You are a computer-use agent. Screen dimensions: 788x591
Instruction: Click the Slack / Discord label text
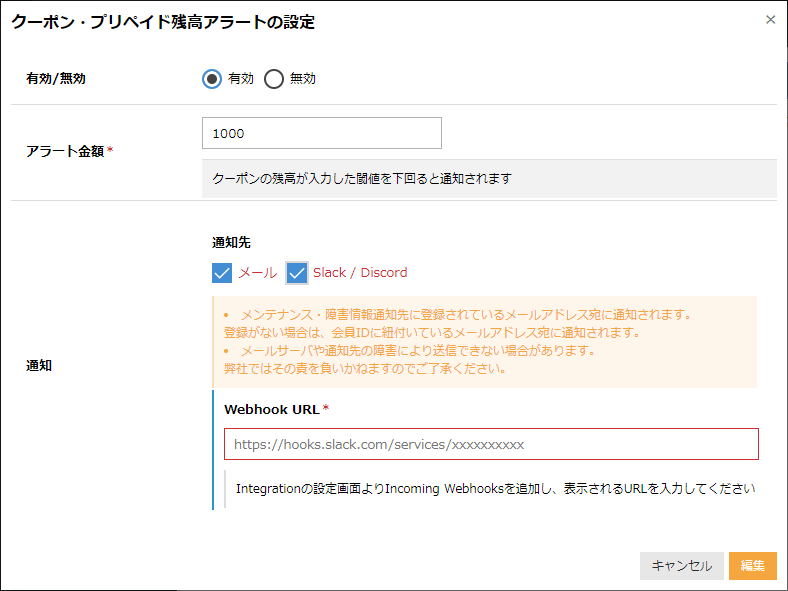[360, 272]
